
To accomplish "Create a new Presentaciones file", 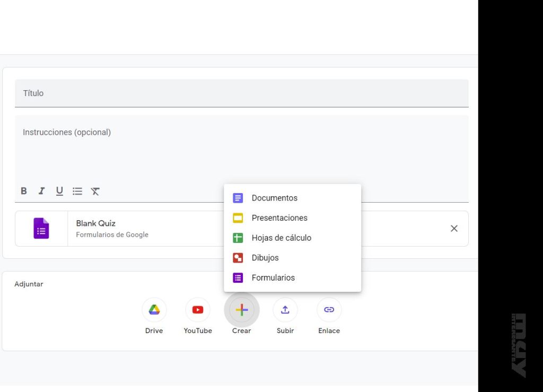I will pyautogui.click(x=293, y=218).
